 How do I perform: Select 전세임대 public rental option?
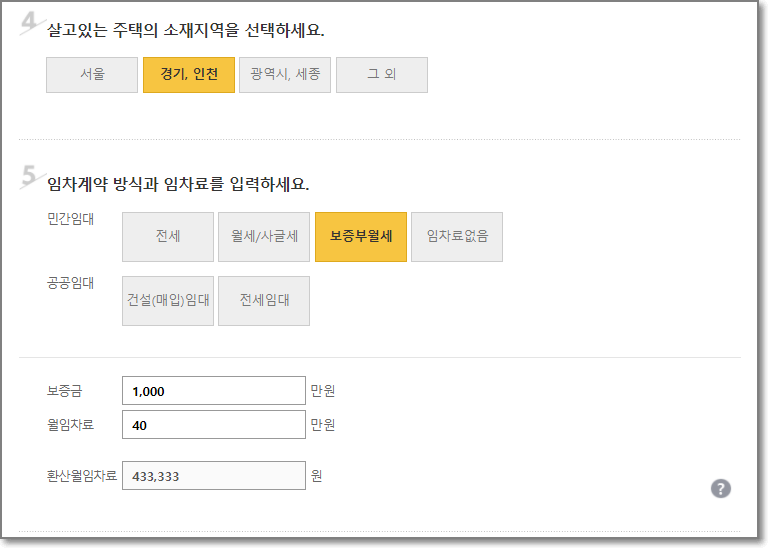point(264,301)
